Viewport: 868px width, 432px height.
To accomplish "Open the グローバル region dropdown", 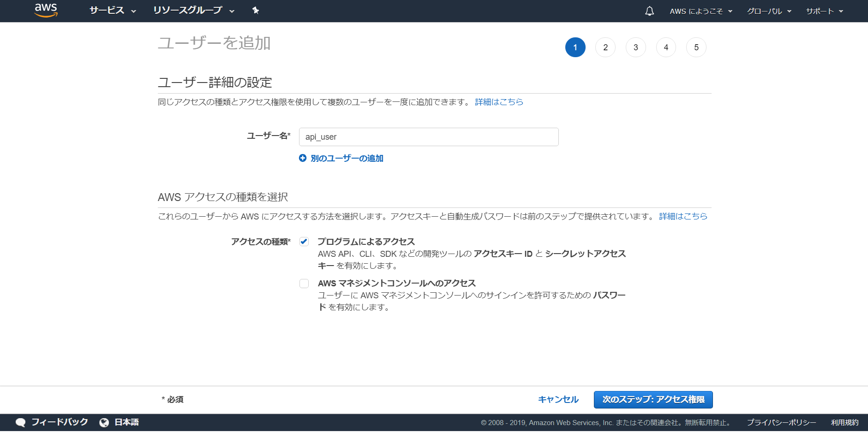I will (x=769, y=11).
